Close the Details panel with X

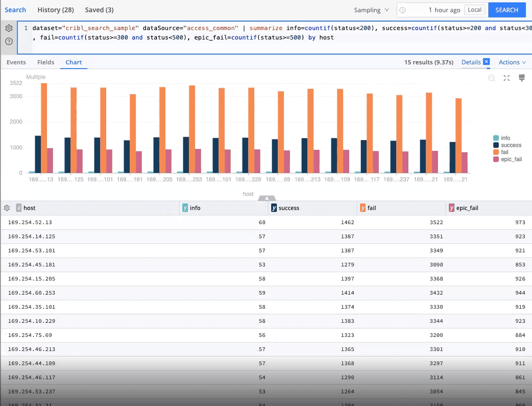(486, 62)
